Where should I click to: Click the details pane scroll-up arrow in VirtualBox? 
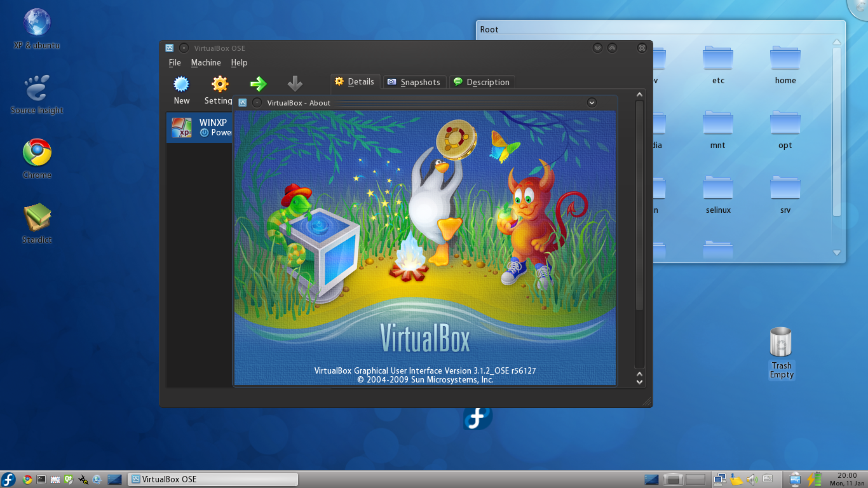(640, 95)
